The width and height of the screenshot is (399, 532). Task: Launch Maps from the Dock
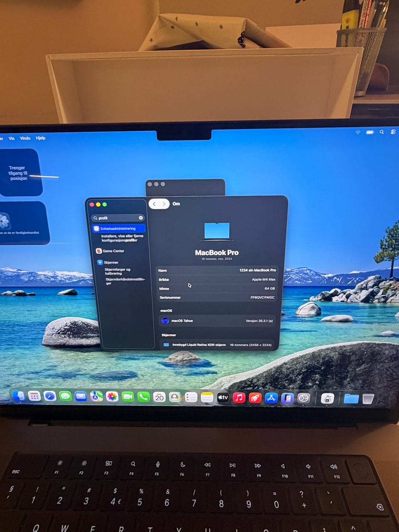[x=96, y=397]
